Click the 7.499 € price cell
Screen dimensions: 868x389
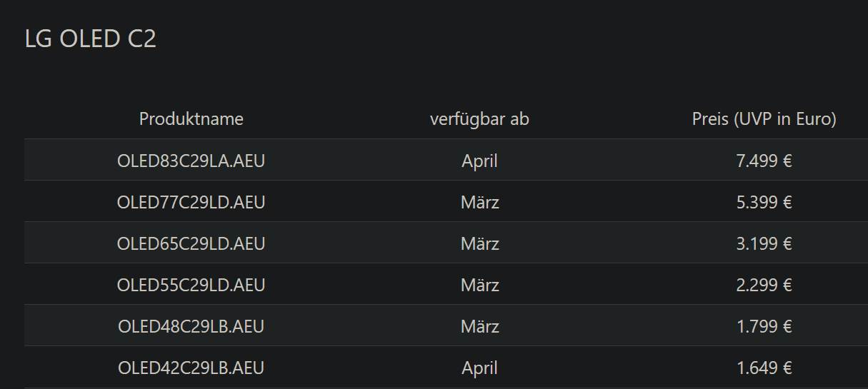click(x=764, y=161)
